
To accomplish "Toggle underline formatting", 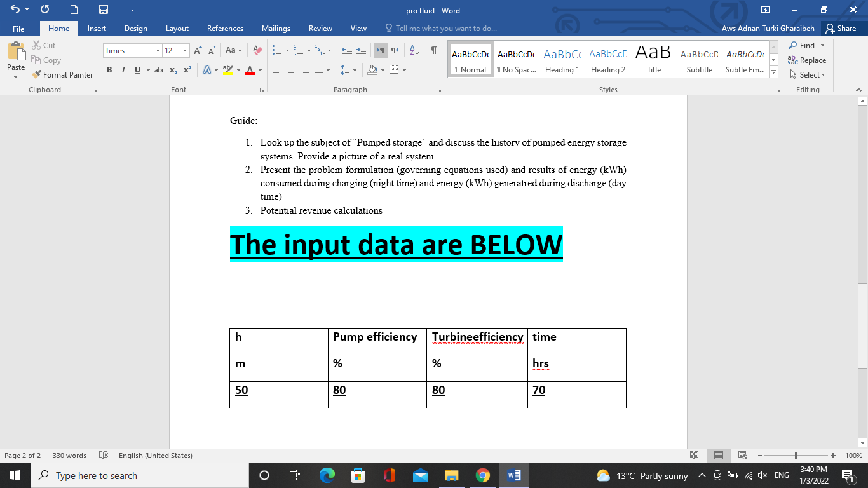I will point(136,70).
